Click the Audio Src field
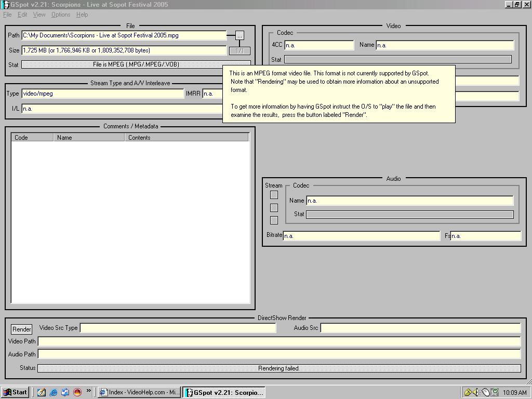The image size is (532, 399). point(420,328)
